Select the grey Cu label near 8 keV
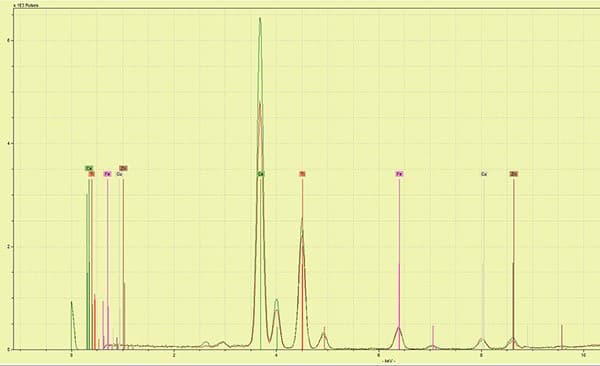 tap(484, 174)
